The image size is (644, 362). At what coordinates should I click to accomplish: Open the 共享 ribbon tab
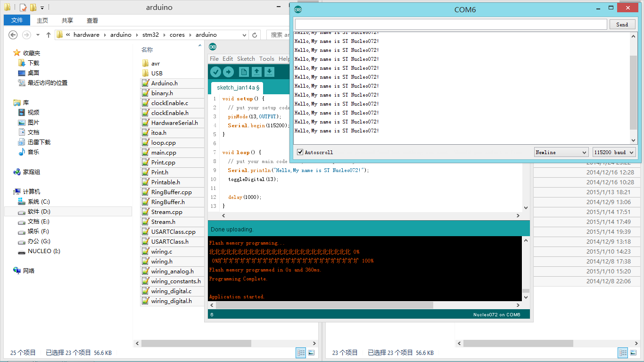click(x=67, y=20)
